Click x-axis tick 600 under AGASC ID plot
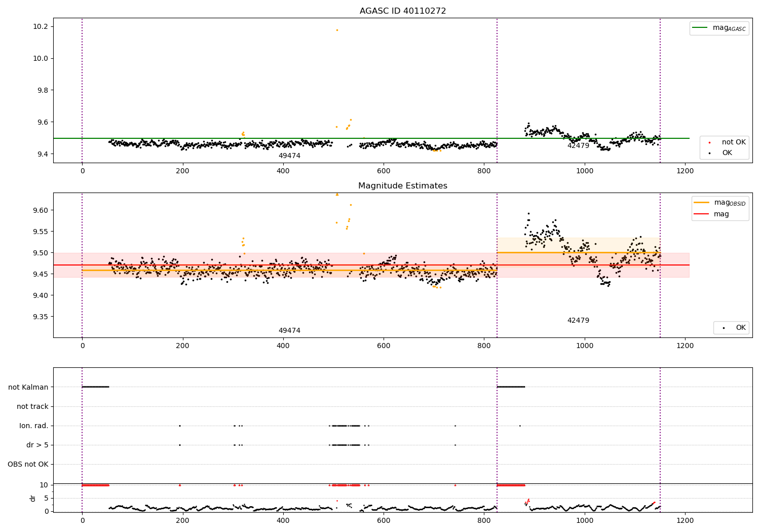 tap(384, 171)
